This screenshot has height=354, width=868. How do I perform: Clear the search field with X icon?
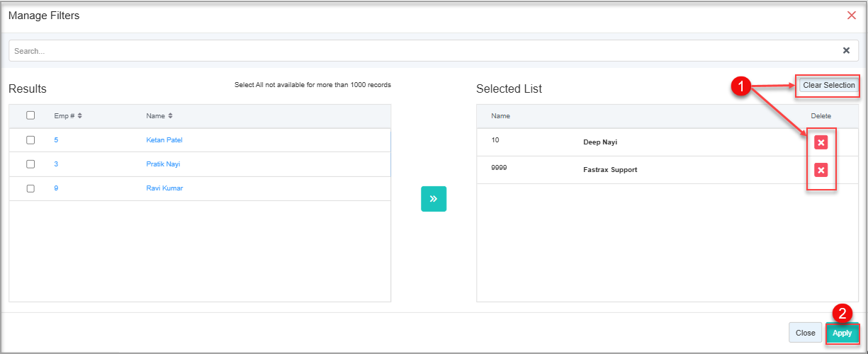coord(846,50)
